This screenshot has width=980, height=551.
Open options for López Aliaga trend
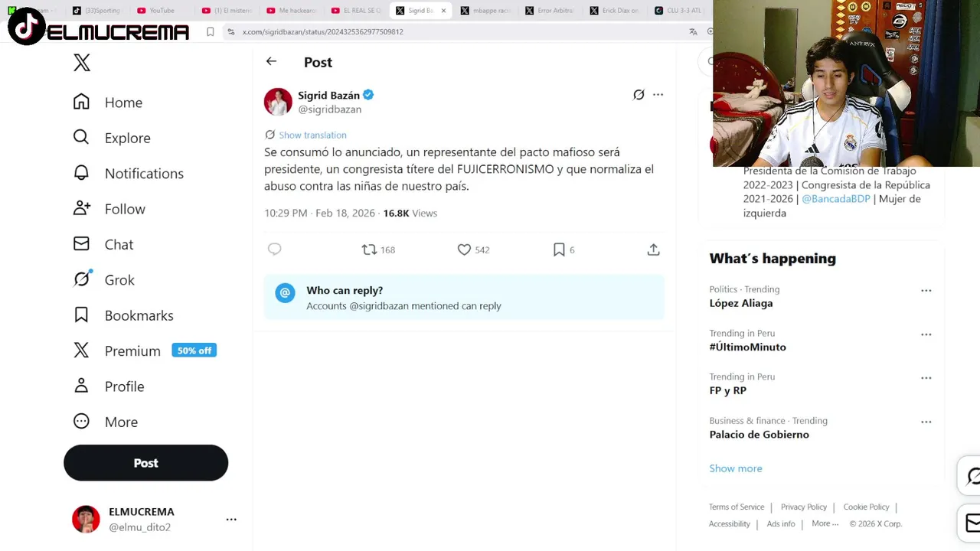pos(926,291)
